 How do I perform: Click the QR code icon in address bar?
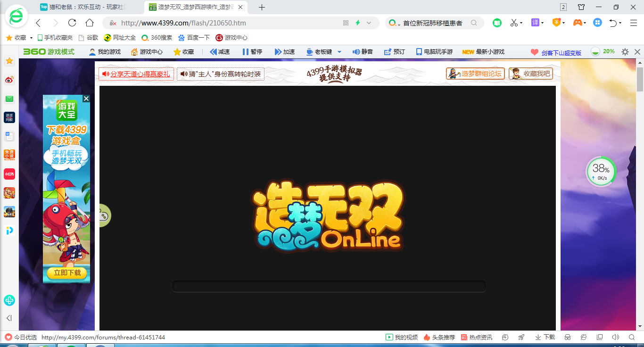tap(346, 23)
